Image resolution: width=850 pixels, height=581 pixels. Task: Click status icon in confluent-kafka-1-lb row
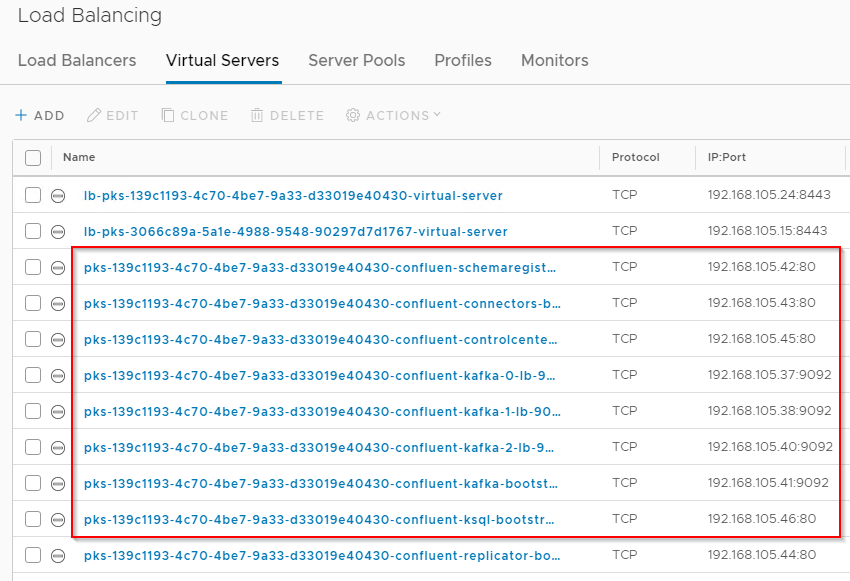point(58,412)
